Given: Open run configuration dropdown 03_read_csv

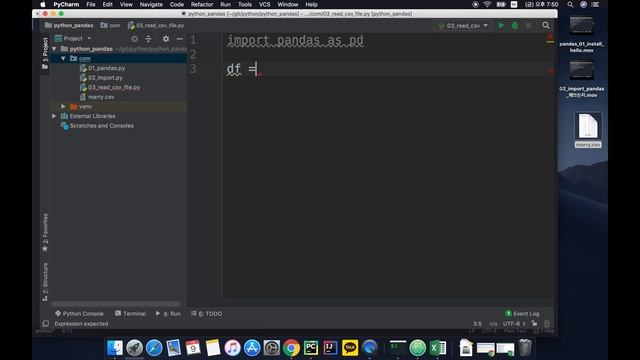Looking at the screenshot, I should [x=463, y=25].
